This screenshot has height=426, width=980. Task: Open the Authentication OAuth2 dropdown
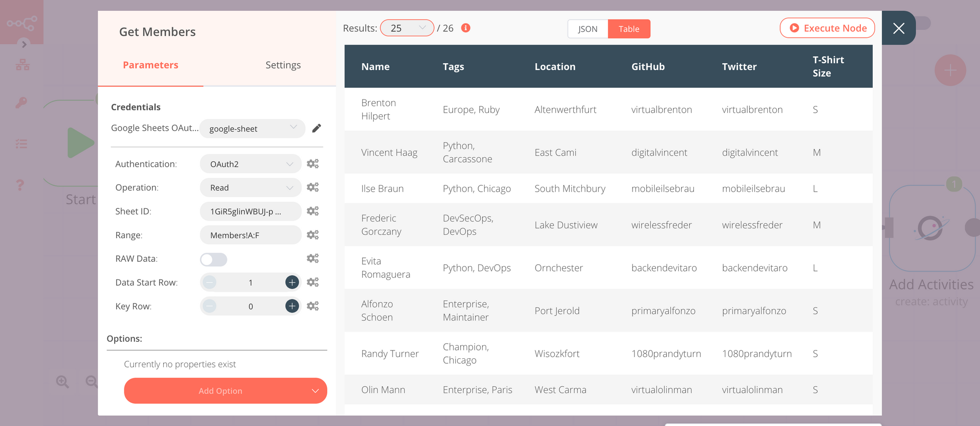(x=251, y=164)
